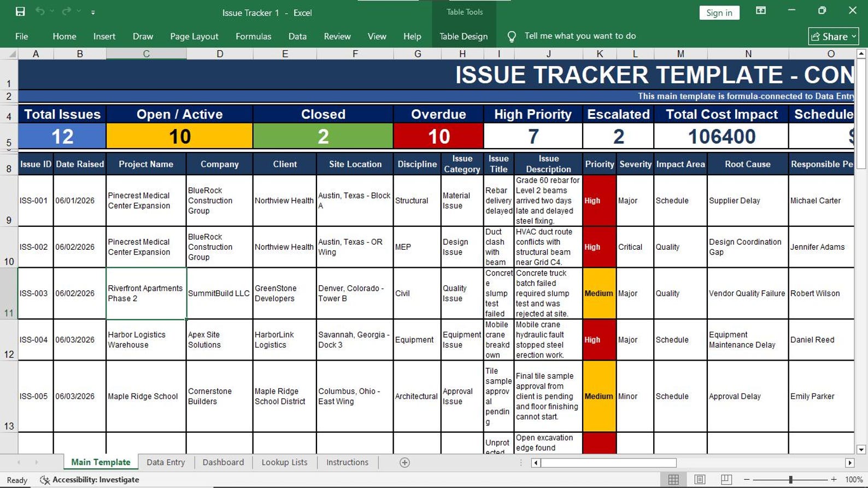
Task: Switch to Normal view icon
Action: (x=673, y=479)
